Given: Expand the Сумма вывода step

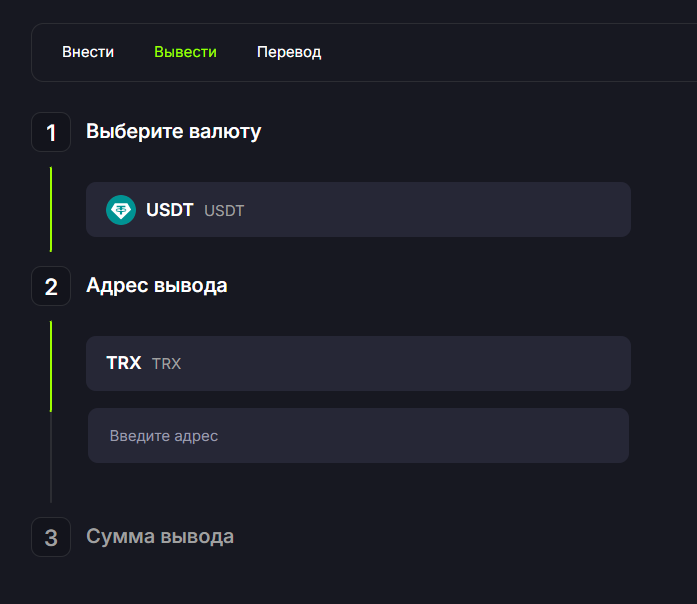Looking at the screenshot, I should coord(160,537).
